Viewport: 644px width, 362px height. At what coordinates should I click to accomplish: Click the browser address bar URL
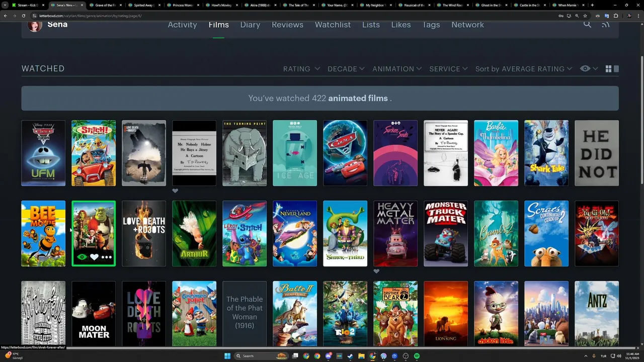pos(91,16)
